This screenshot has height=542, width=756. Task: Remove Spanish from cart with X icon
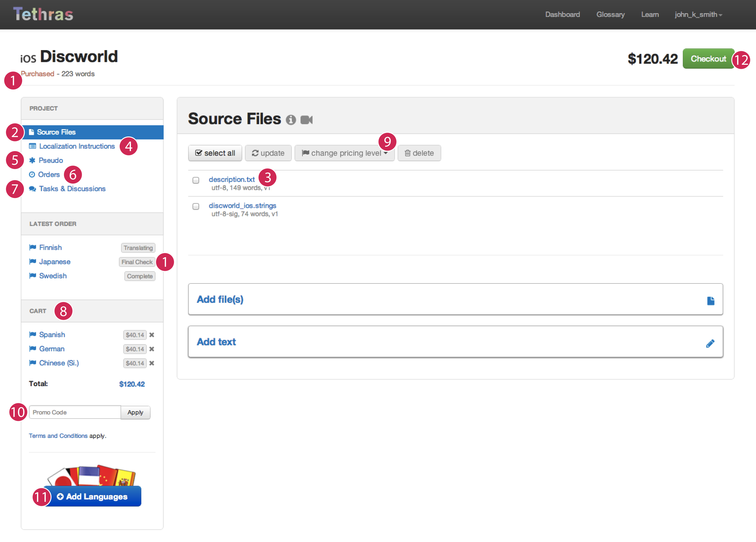(x=152, y=335)
